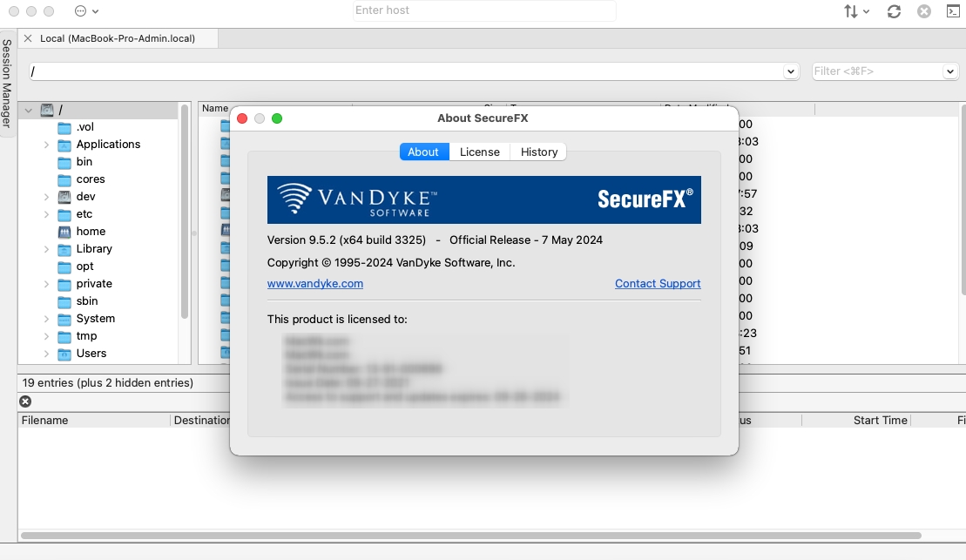Open the Session Manager side panel
Viewport: 966px width, 560px height.
7,84
